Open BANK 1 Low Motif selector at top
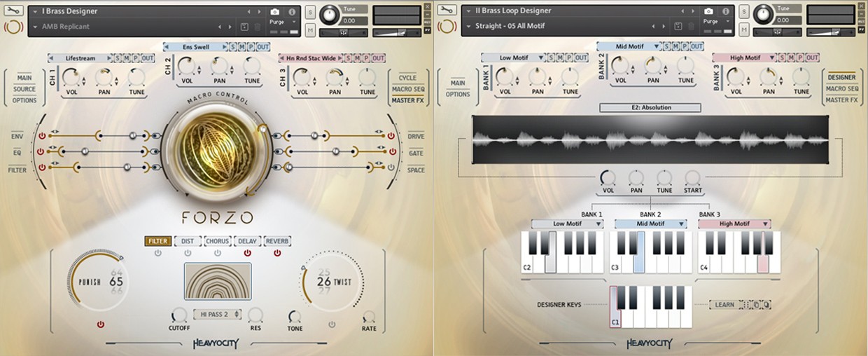The image size is (868, 356). (512, 57)
